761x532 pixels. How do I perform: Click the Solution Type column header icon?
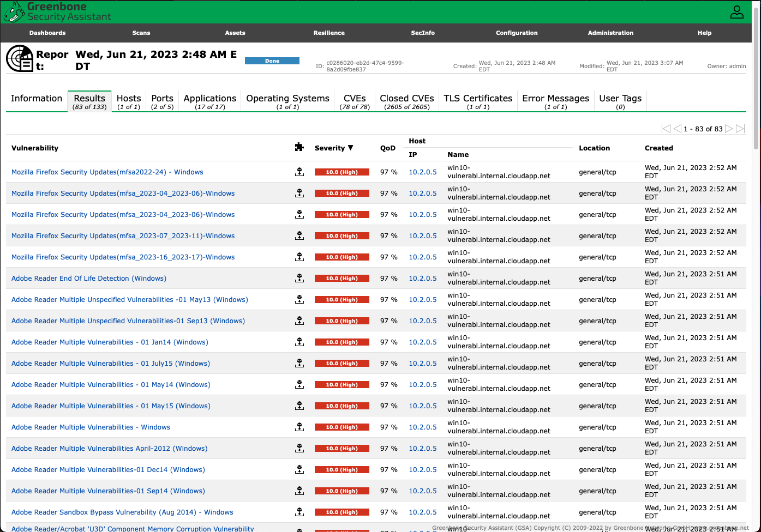[299, 147]
